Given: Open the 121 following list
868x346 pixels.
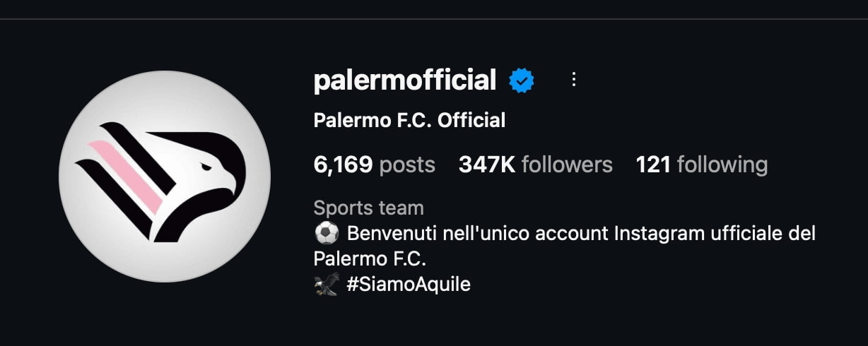Looking at the screenshot, I should [x=702, y=165].
